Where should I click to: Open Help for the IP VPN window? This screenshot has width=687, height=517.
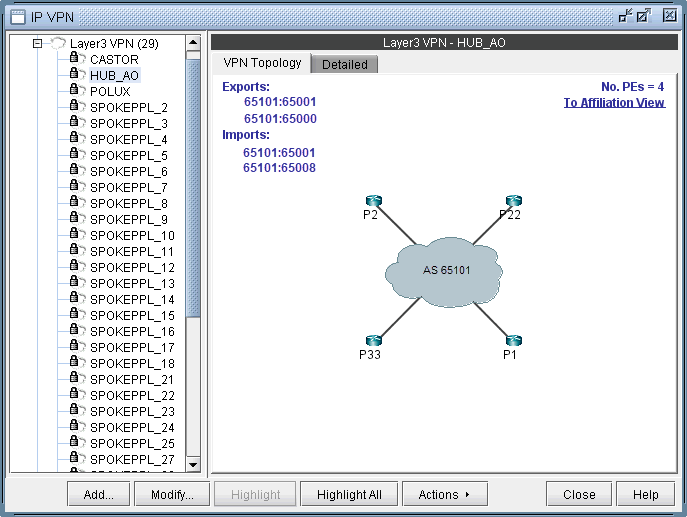pyautogui.click(x=646, y=494)
